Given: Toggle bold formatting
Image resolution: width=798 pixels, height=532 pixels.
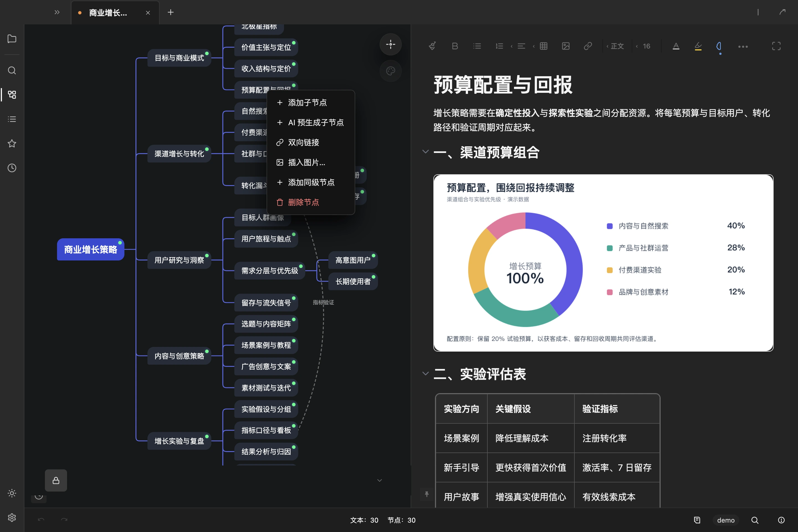Looking at the screenshot, I should [455, 46].
